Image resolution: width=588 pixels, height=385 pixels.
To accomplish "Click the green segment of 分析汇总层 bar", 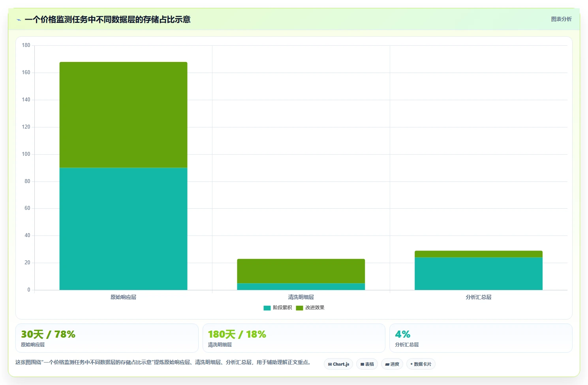I will (478, 254).
